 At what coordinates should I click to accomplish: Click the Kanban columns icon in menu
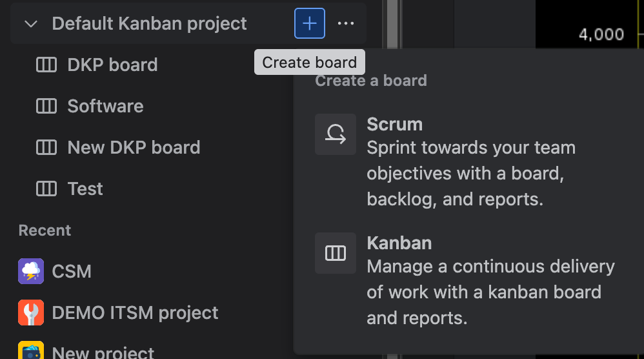[336, 253]
